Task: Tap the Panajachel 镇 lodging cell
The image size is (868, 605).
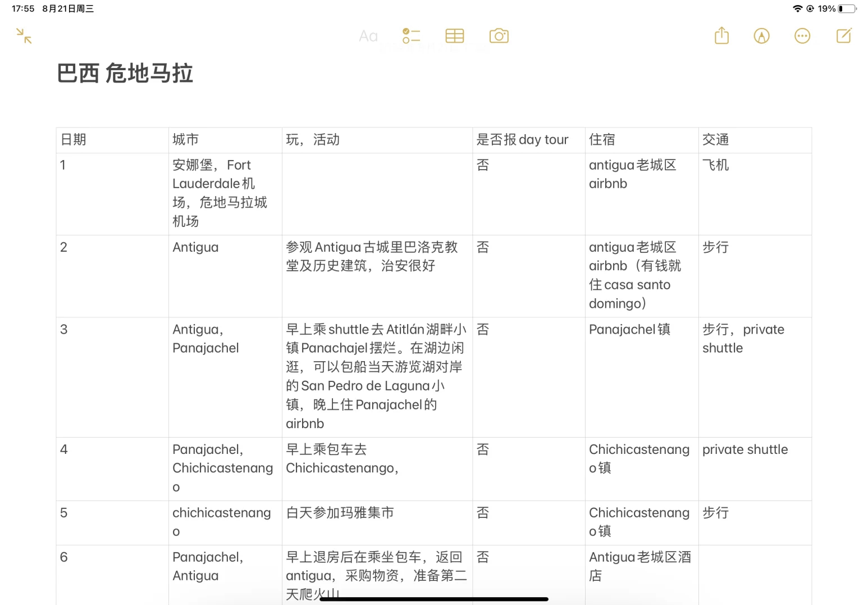Action: 642,377
